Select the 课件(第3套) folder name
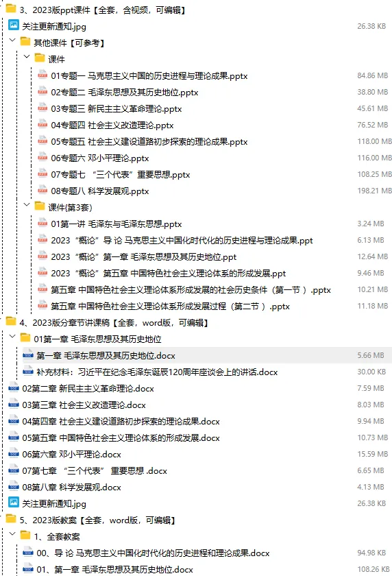The height and width of the screenshot is (576, 392). coord(70,207)
